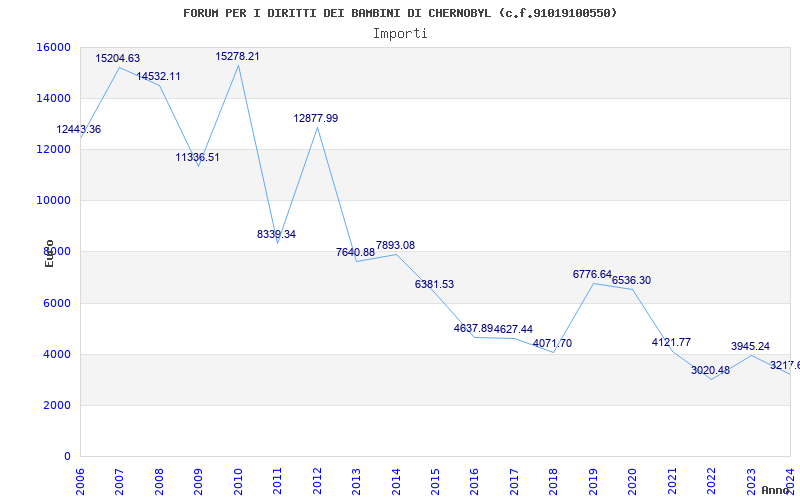
Task: Click y-axis tick 4000
Action: 56,355
